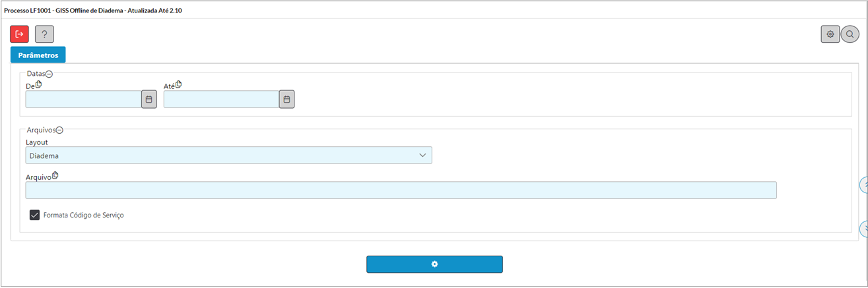Collapse the Datas group
Viewport: 868px width, 288px height.
49,74
